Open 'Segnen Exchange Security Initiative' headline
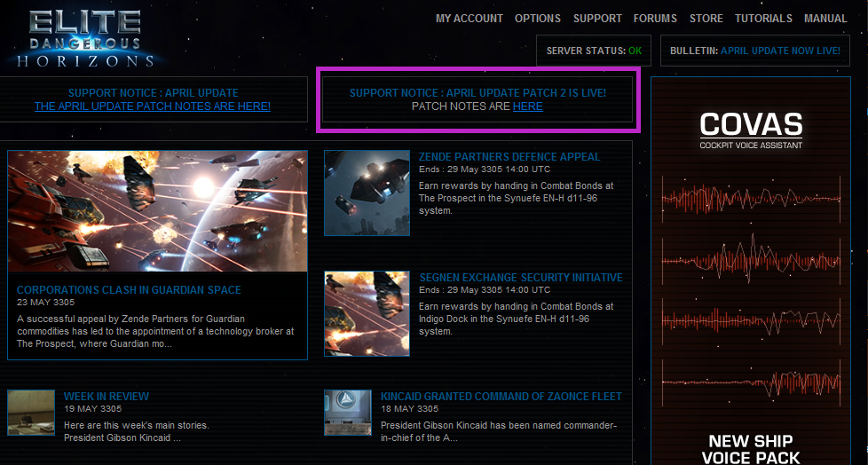 521,278
